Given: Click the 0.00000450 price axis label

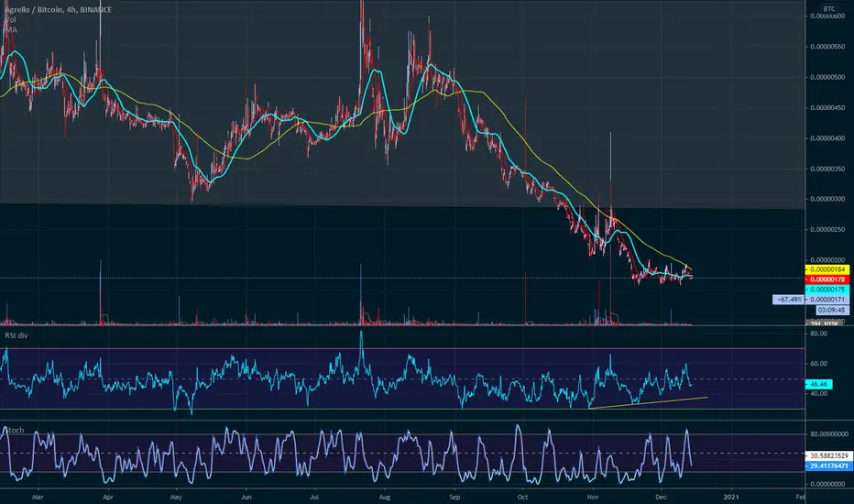Looking at the screenshot, I should click(827, 108).
